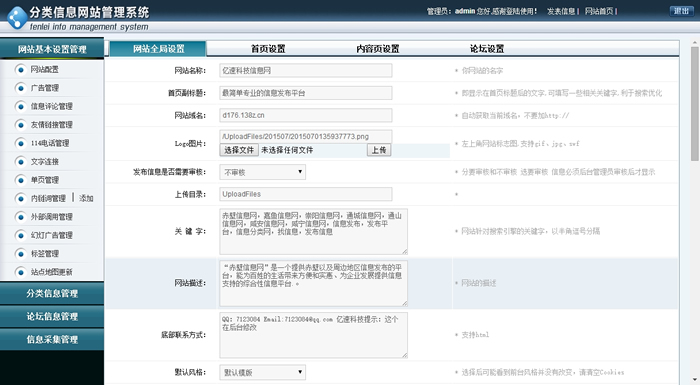This screenshot has height=385, width=700.
Task: Click bullet icon beside 外部调用管理
Action: tap(20, 217)
